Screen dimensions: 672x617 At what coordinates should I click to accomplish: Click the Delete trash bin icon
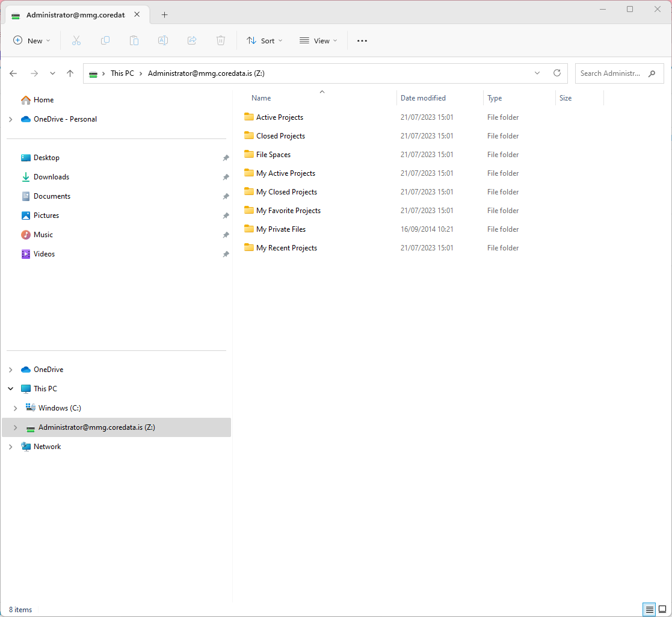tap(221, 40)
